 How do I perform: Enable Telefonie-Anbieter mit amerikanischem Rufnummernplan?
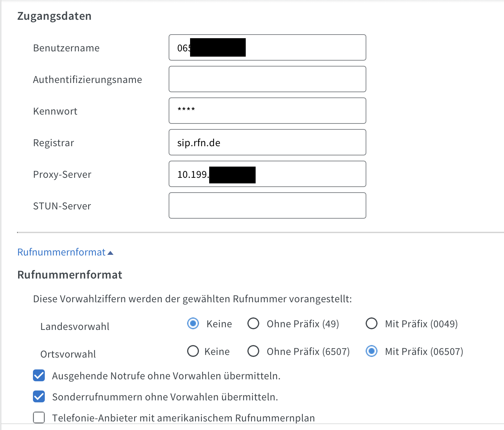(x=39, y=417)
